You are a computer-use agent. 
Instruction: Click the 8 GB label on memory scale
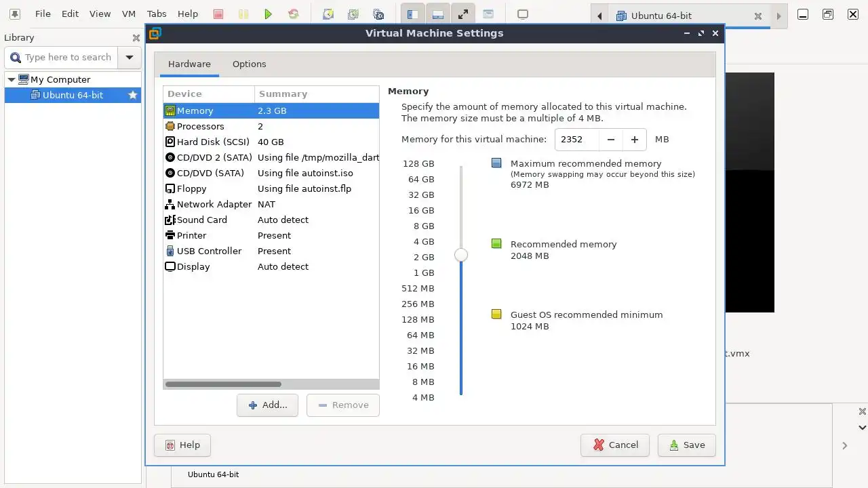pyautogui.click(x=424, y=226)
